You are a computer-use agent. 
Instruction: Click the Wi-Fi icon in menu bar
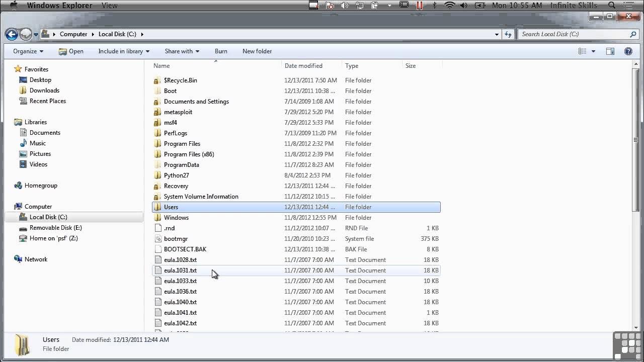tap(449, 6)
